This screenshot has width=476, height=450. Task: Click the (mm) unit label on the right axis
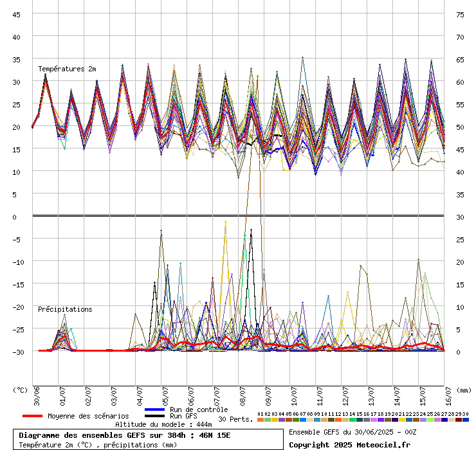[461, 390]
